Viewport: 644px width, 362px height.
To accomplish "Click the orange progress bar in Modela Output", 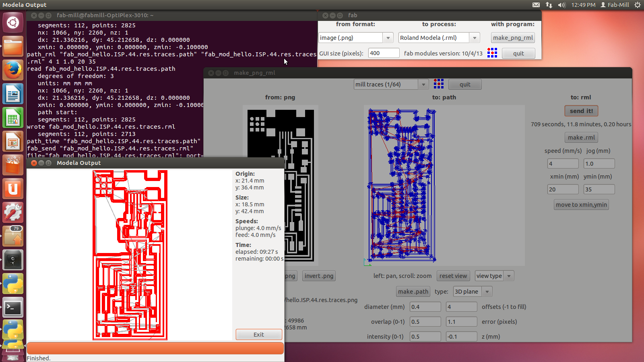I will point(155,348).
